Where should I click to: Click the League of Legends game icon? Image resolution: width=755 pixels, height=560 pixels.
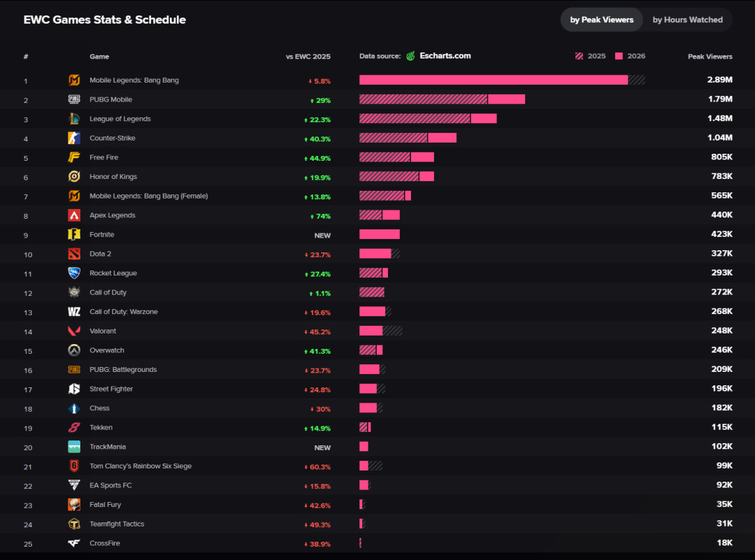(74, 118)
